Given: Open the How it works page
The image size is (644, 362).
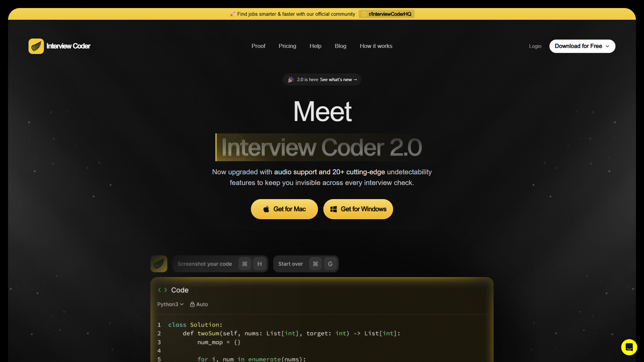Looking at the screenshot, I should 376,46.
